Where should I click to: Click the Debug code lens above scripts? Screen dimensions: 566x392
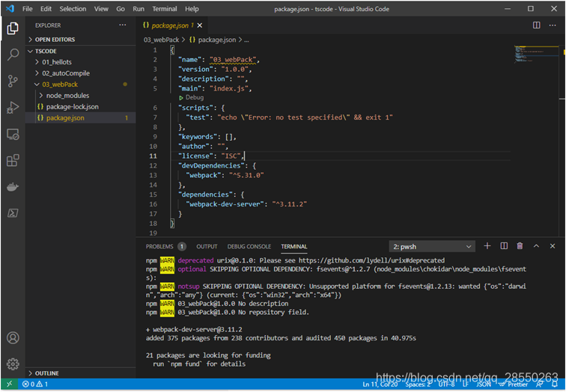[x=194, y=97]
